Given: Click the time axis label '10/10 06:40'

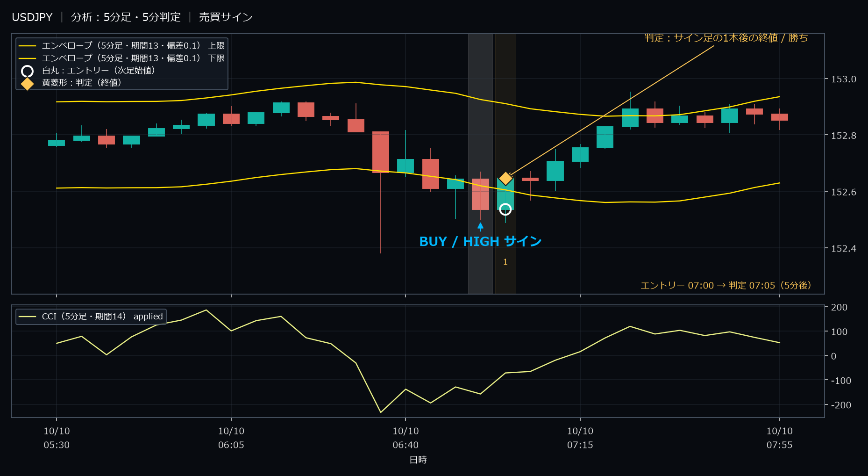Looking at the screenshot, I should 406,438.
